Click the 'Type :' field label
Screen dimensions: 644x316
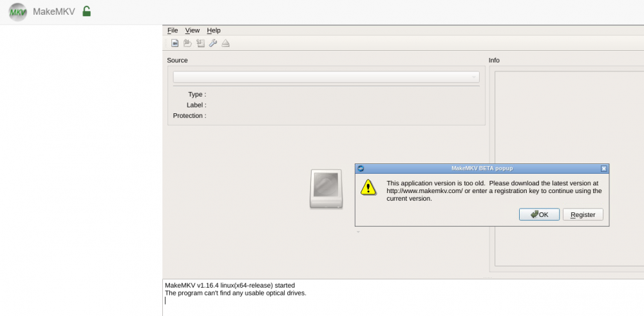[197, 95]
